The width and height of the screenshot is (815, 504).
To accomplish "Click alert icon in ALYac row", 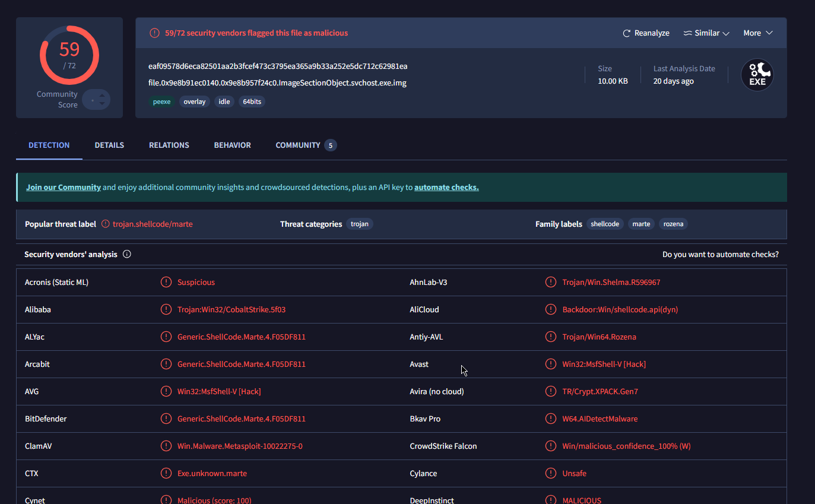I will click(x=166, y=337).
